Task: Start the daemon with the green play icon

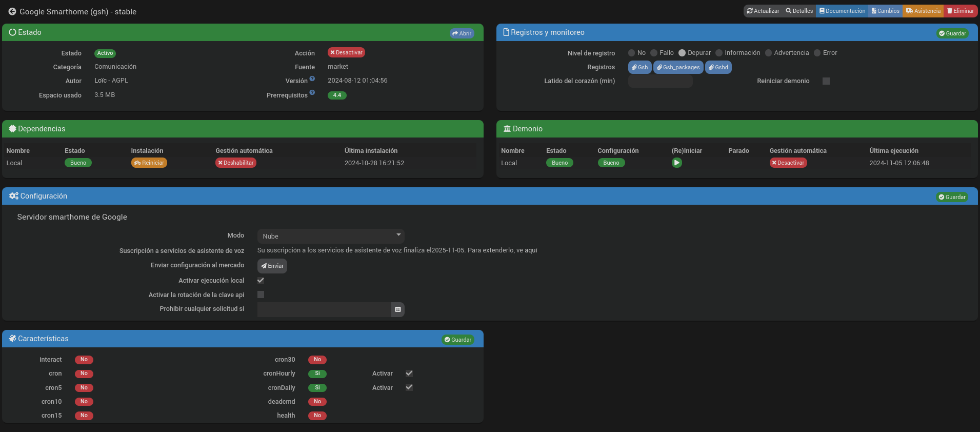Action: pyautogui.click(x=676, y=163)
